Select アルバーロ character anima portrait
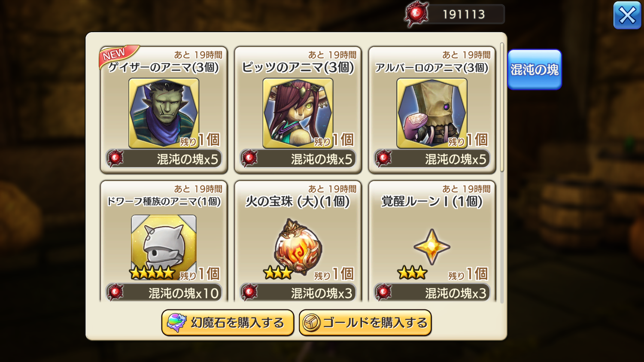Image resolution: width=644 pixels, height=362 pixels. pyautogui.click(x=431, y=113)
